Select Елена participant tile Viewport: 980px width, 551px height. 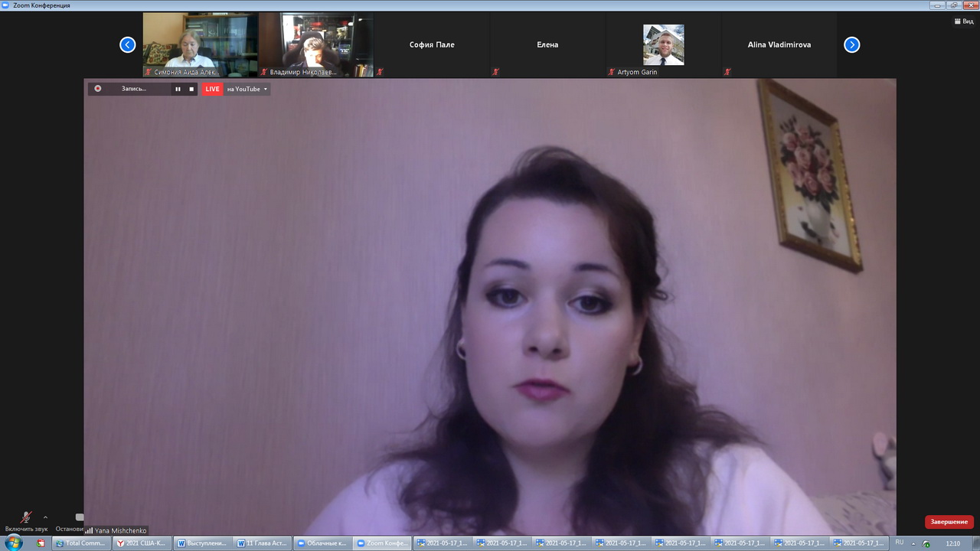(x=547, y=44)
